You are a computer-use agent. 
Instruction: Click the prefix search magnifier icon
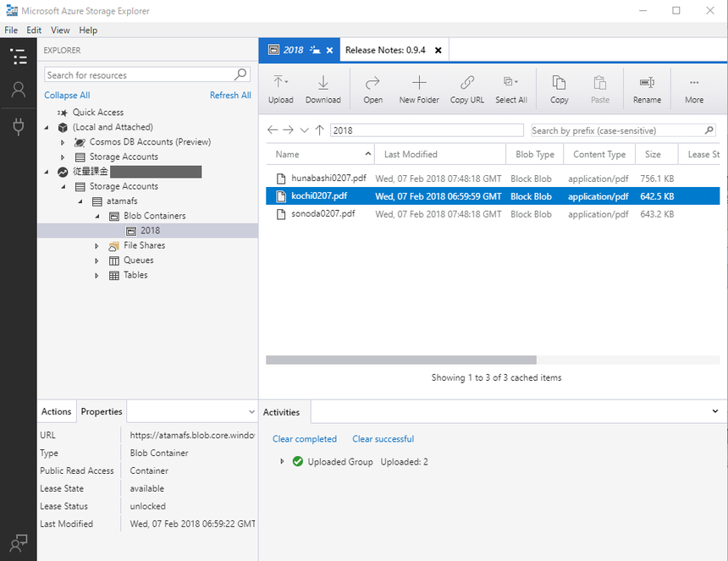709,130
